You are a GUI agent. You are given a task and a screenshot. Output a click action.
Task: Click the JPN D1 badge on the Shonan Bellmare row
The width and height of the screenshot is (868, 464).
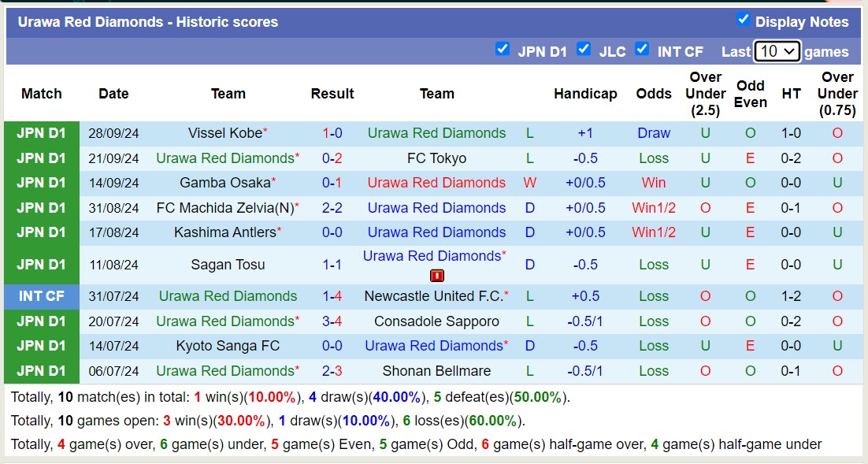[x=41, y=371]
